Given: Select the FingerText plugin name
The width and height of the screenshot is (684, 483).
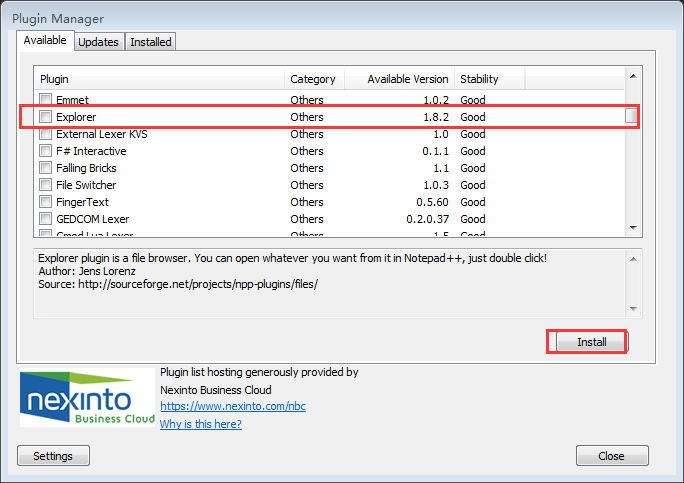Looking at the screenshot, I should pos(82,202).
